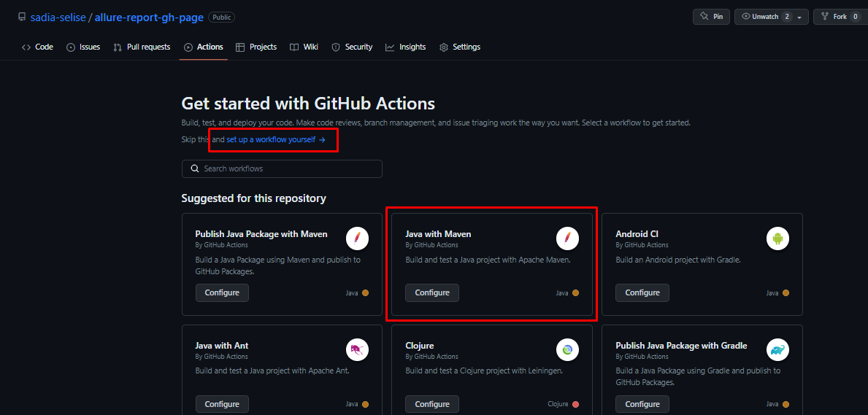Click the Java with Ant logo icon
The width and height of the screenshot is (868, 415).
pos(357,349)
